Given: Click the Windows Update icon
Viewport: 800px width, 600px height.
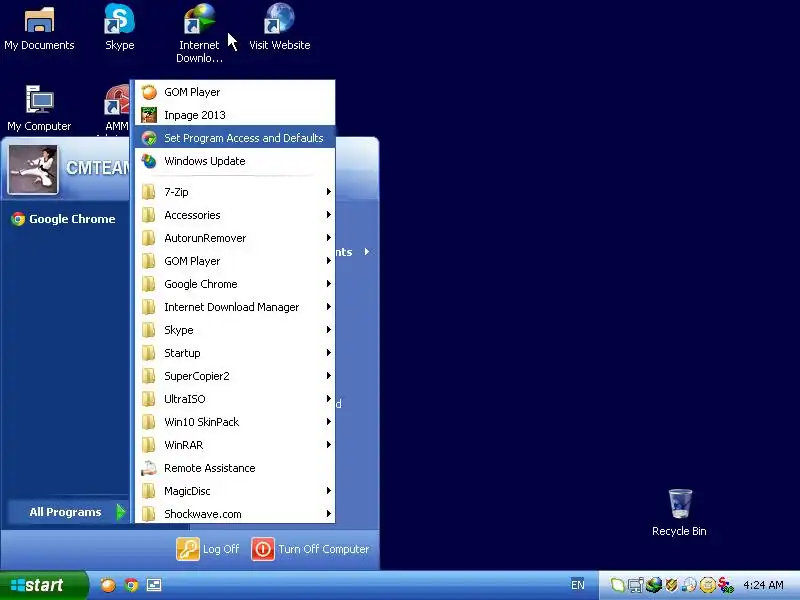Looking at the screenshot, I should 148,161.
